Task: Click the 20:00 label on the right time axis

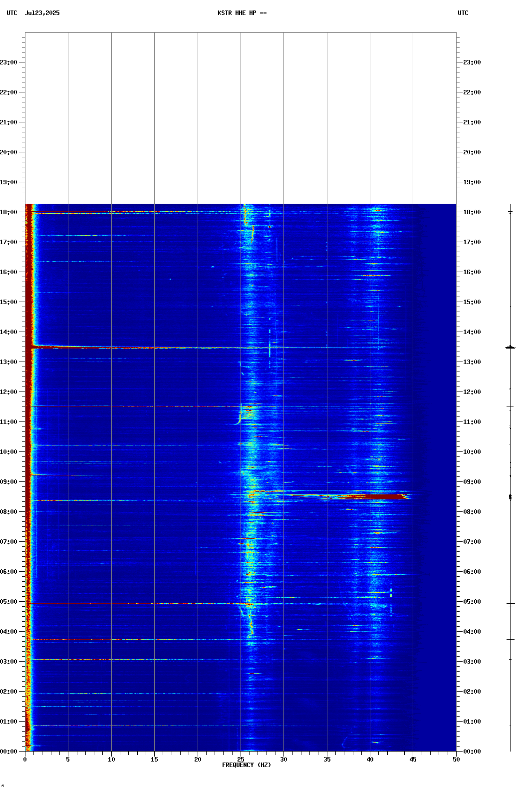Action: point(472,152)
